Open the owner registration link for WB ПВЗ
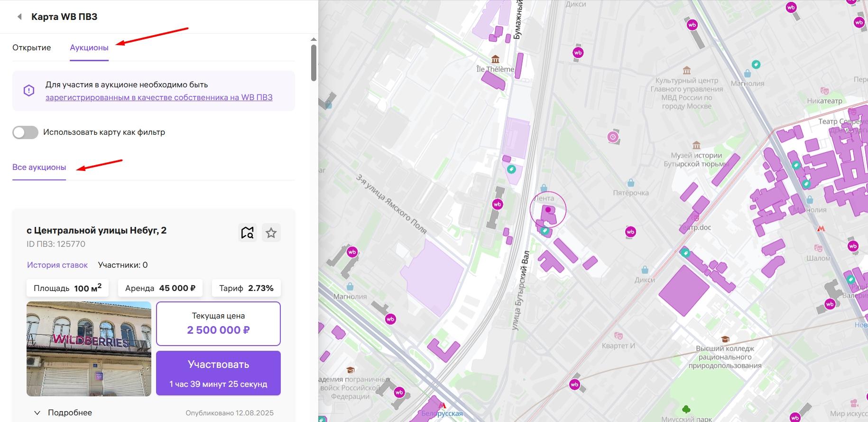 (x=159, y=97)
